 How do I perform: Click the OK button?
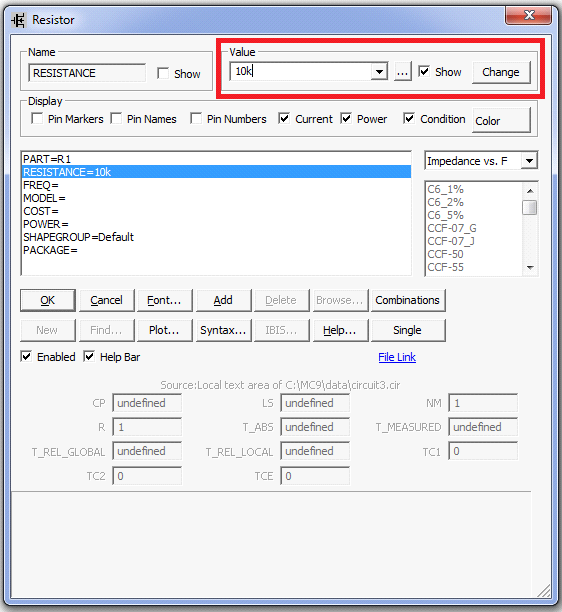click(48, 300)
